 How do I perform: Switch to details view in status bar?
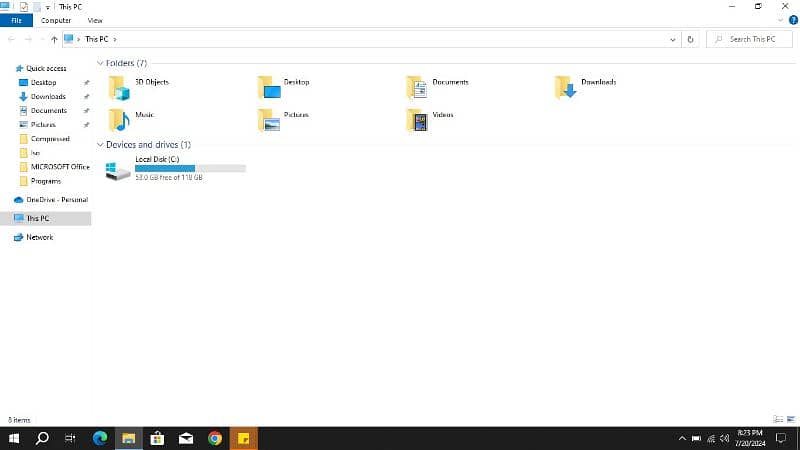click(778, 420)
